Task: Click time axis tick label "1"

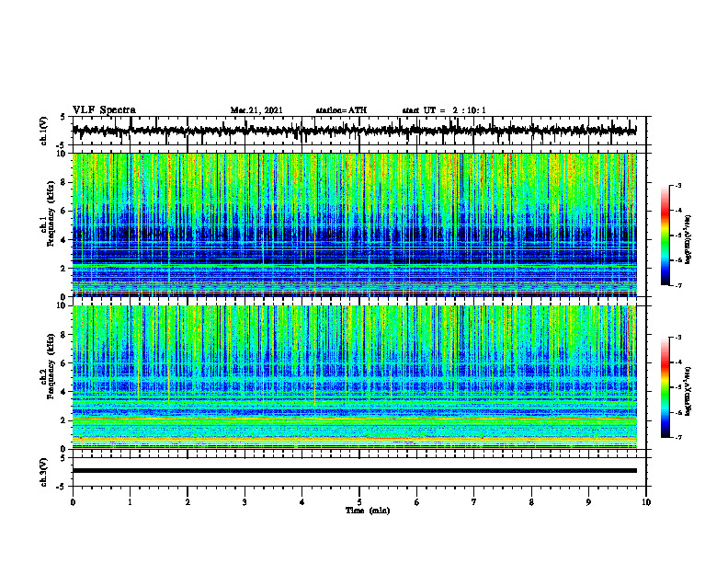Action: point(130,502)
